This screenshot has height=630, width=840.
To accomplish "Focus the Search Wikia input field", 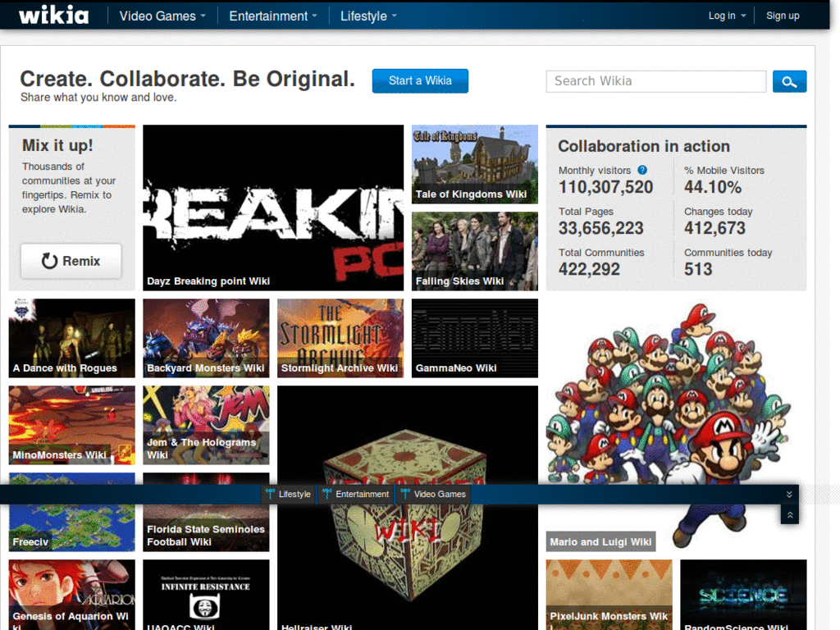I will [655, 81].
